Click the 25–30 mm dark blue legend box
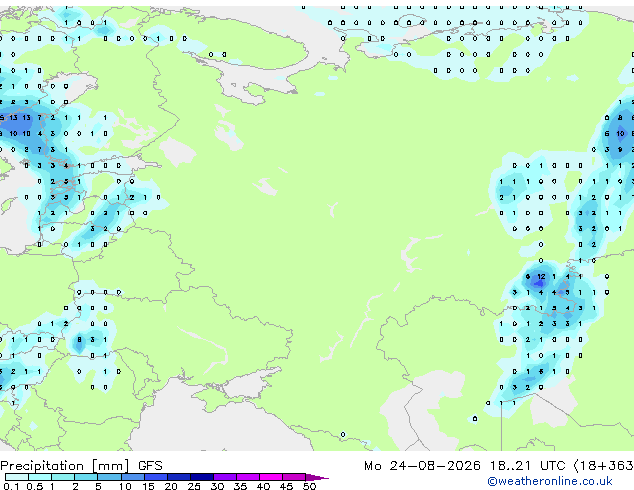The width and height of the screenshot is (634, 490). (202, 477)
